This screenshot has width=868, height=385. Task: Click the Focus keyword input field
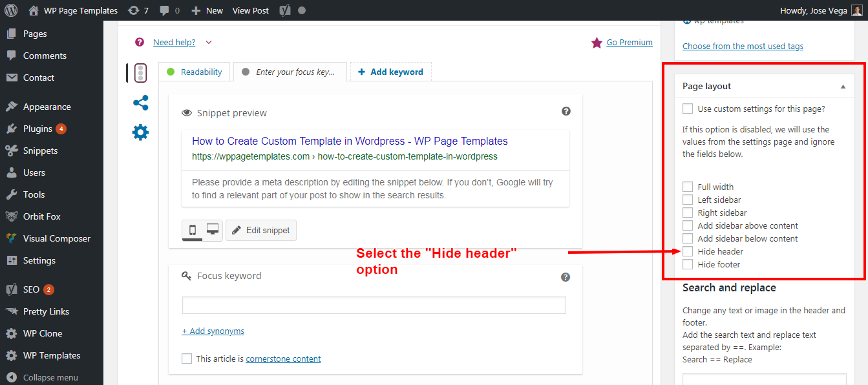374,305
